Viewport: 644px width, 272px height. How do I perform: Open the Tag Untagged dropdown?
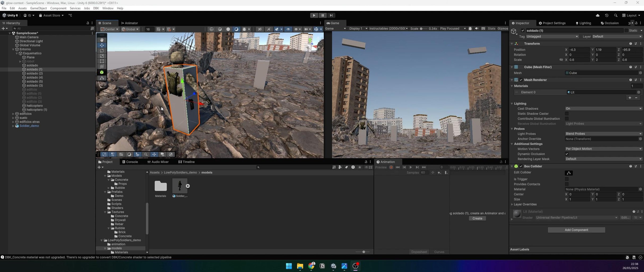(552, 37)
